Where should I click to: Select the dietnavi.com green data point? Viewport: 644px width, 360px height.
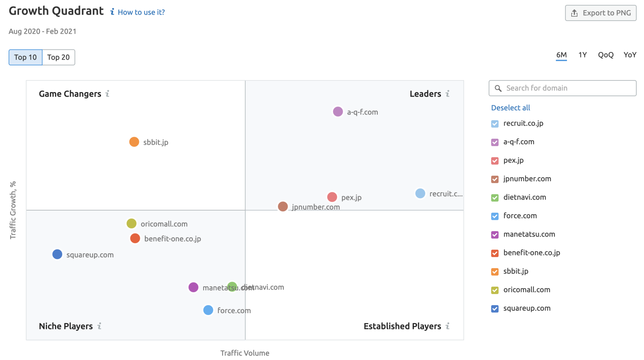click(x=232, y=287)
